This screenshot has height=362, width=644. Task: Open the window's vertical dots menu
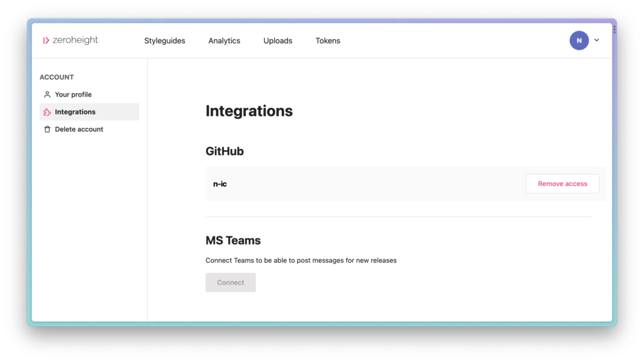614,29
